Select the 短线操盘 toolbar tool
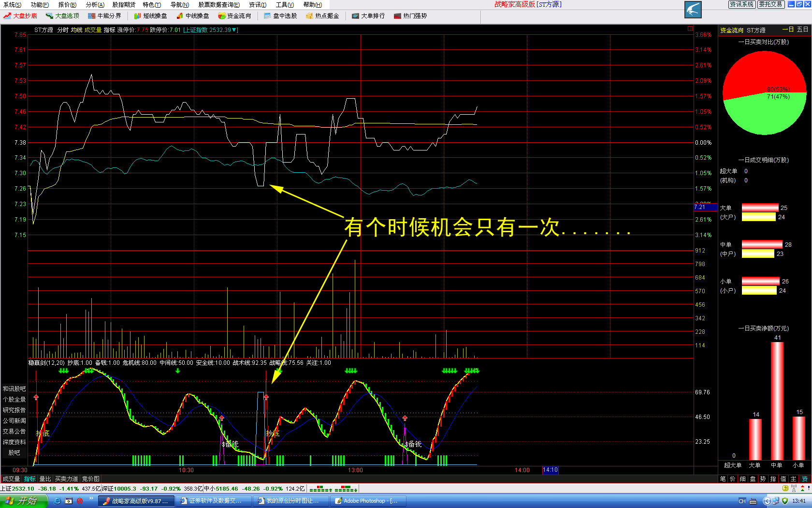This screenshot has height=508, width=812. pyautogui.click(x=150, y=16)
